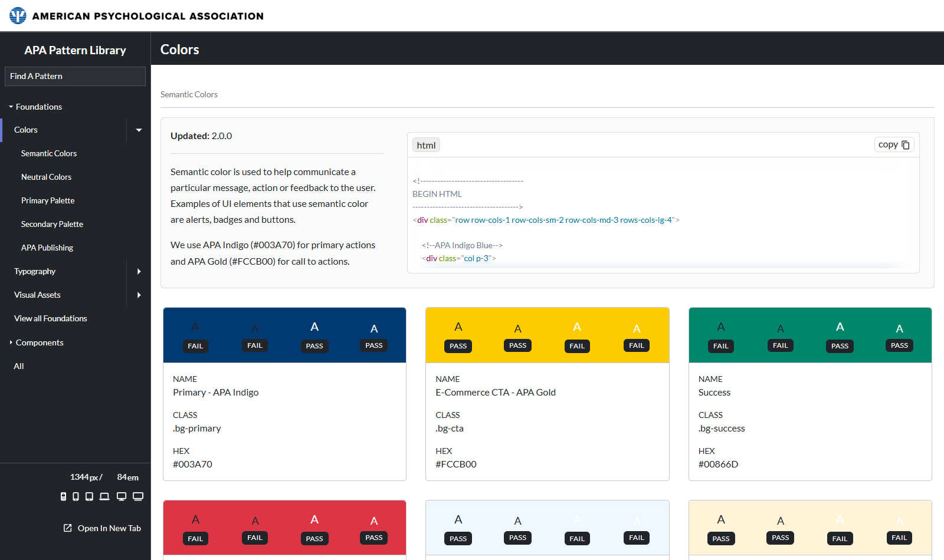Click the '#00866D' hex value
The width and height of the screenshot is (944, 560).
(718, 465)
